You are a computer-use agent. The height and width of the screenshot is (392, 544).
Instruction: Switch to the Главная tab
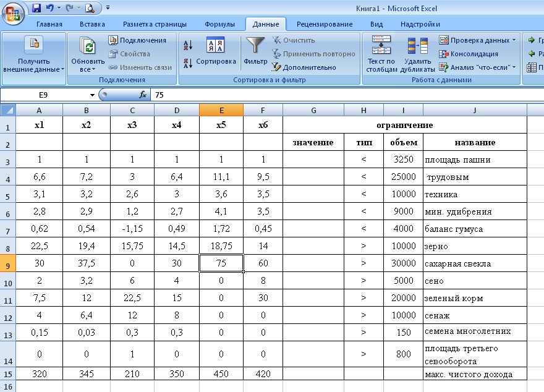(49, 24)
